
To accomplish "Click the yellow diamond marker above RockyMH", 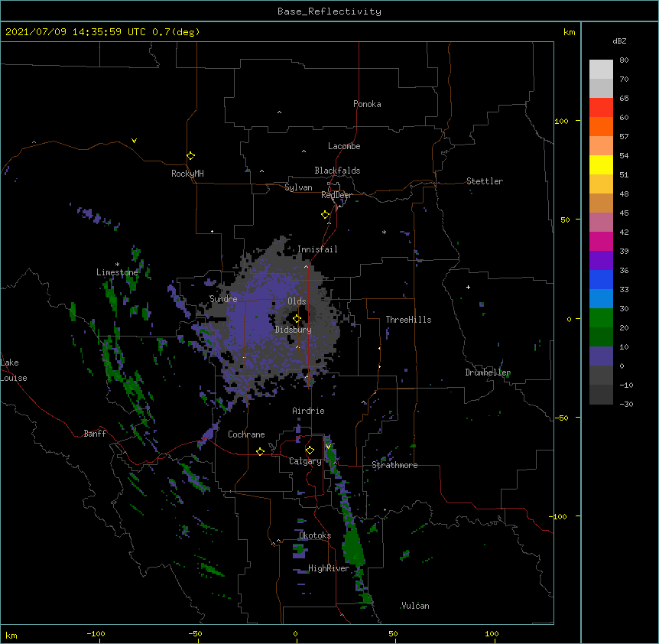I will [x=190, y=156].
